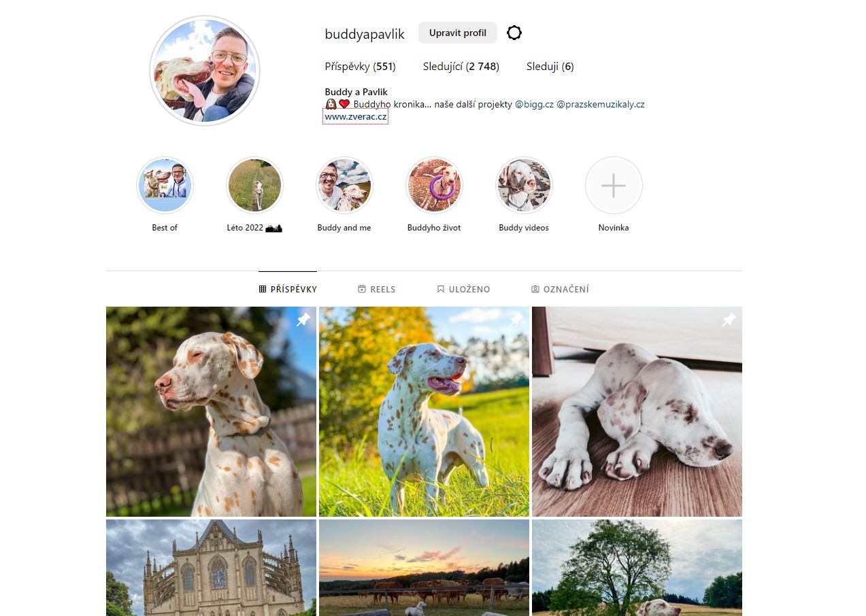Screen dimensions: 866x616
Task: Open the Buddyho život highlight
Action: pyautogui.click(x=434, y=185)
